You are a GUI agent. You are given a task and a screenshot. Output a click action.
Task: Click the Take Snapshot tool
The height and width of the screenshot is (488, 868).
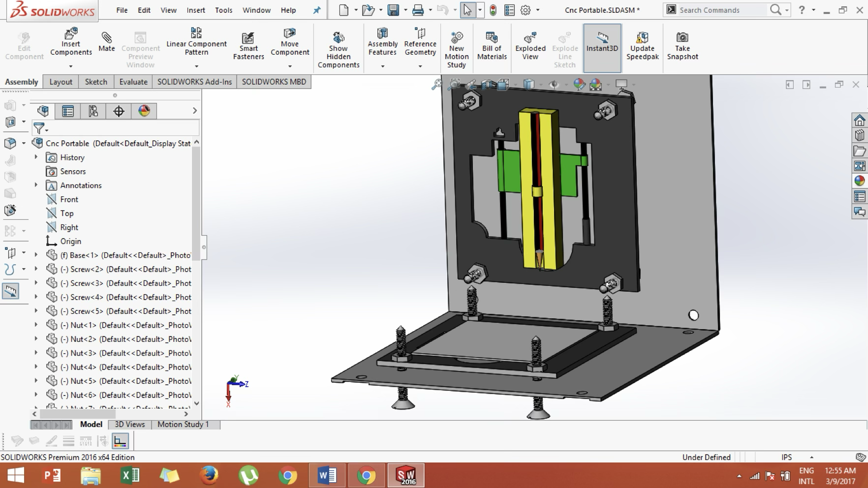[x=682, y=44]
